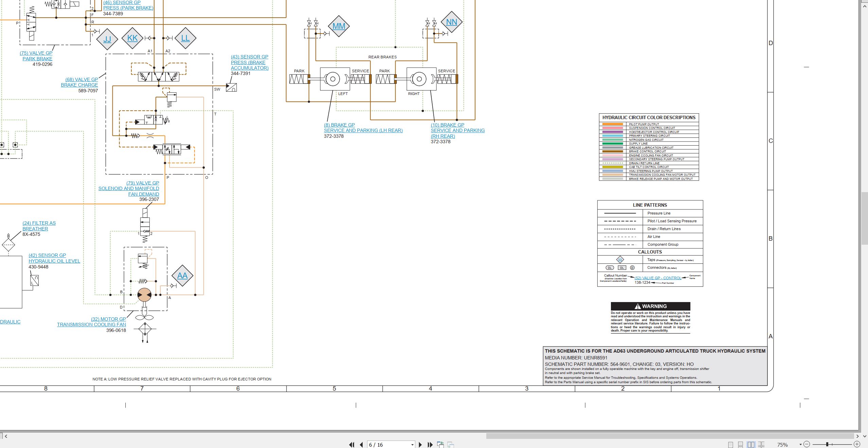Go to the next page
The image size is (868, 448).
tap(420, 445)
